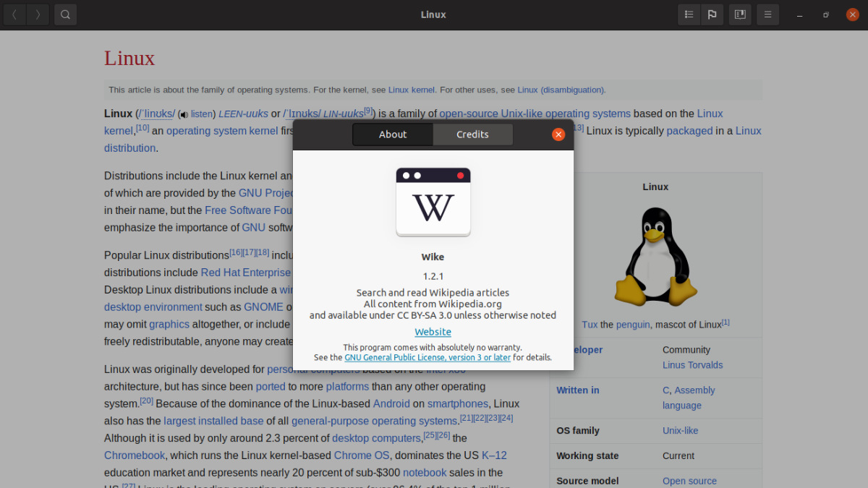Follow the open-source link in first paragraph
This screenshot has height=488, width=868.
pos(469,114)
